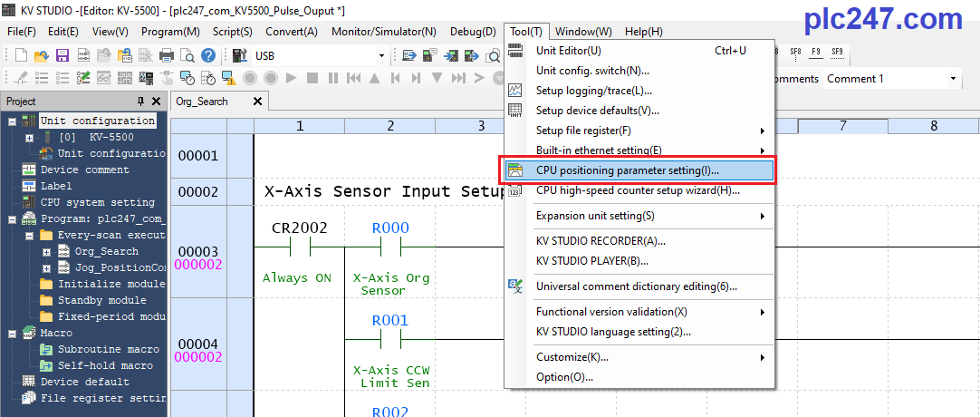Click the Unit Editor icon in the Tool menu
Image resolution: width=980 pixels, height=417 pixels.
[515, 51]
